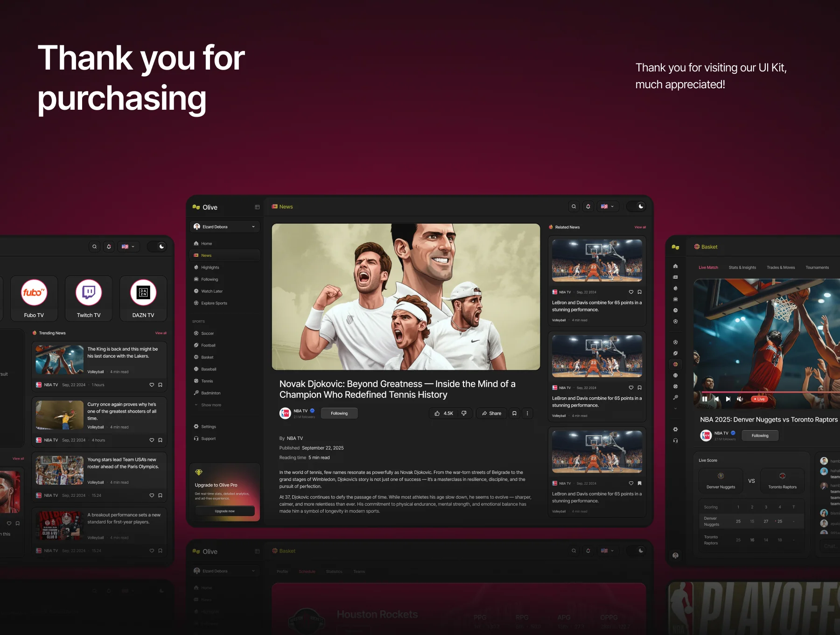Viewport: 840px width, 635px height.
Task: Click the gear icon in Basket window sidebar
Action: tap(675, 430)
